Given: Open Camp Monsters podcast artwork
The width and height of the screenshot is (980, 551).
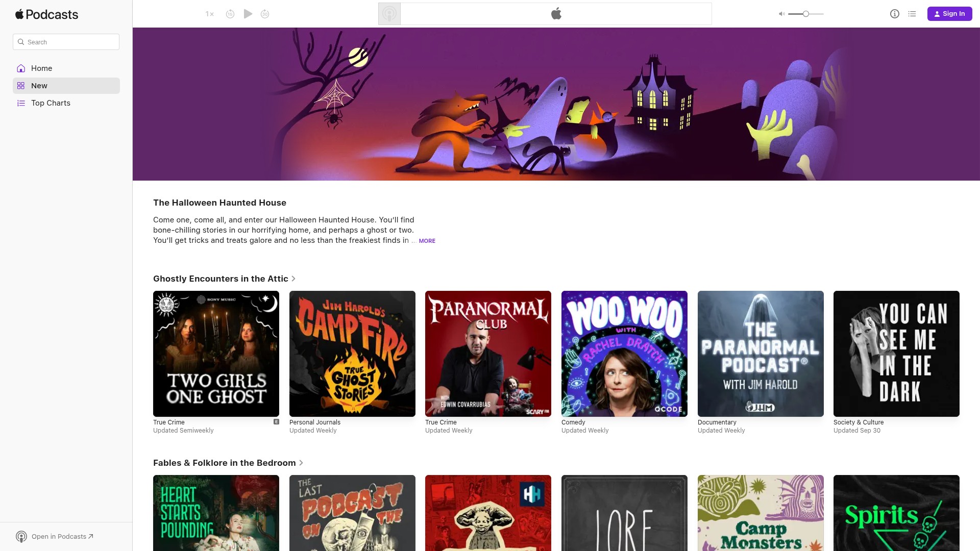Looking at the screenshot, I should tap(761, 513).
